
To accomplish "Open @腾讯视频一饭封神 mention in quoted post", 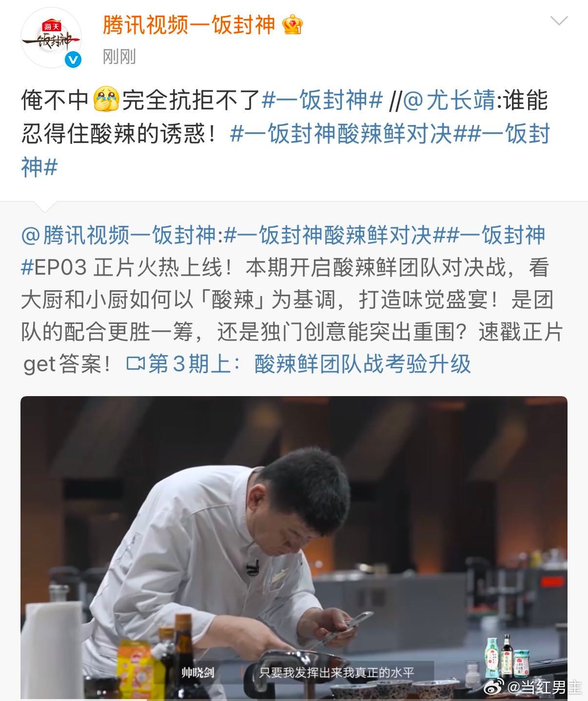I will [118, 236].
